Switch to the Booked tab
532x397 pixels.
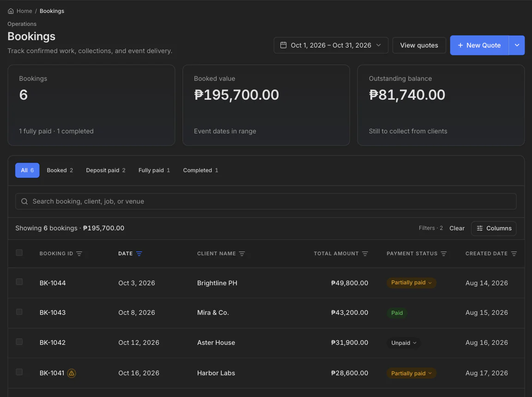coord(60,170)
